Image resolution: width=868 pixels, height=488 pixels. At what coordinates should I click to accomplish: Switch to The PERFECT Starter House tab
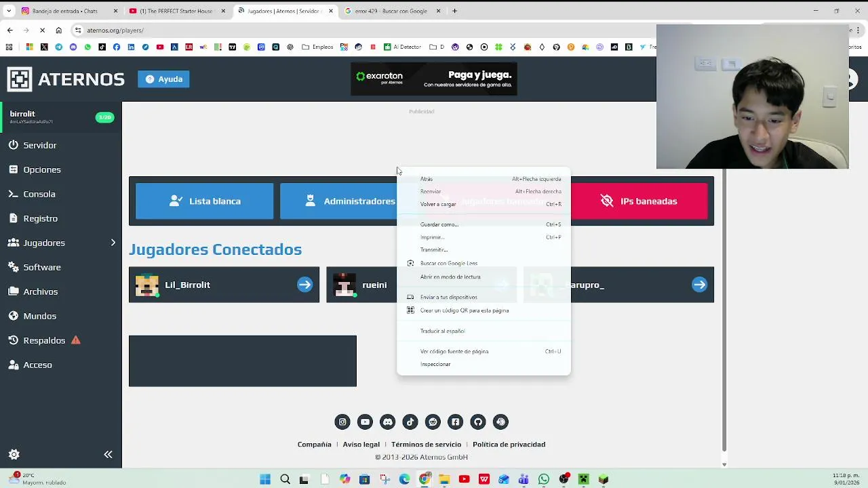(x=176, y=11)
